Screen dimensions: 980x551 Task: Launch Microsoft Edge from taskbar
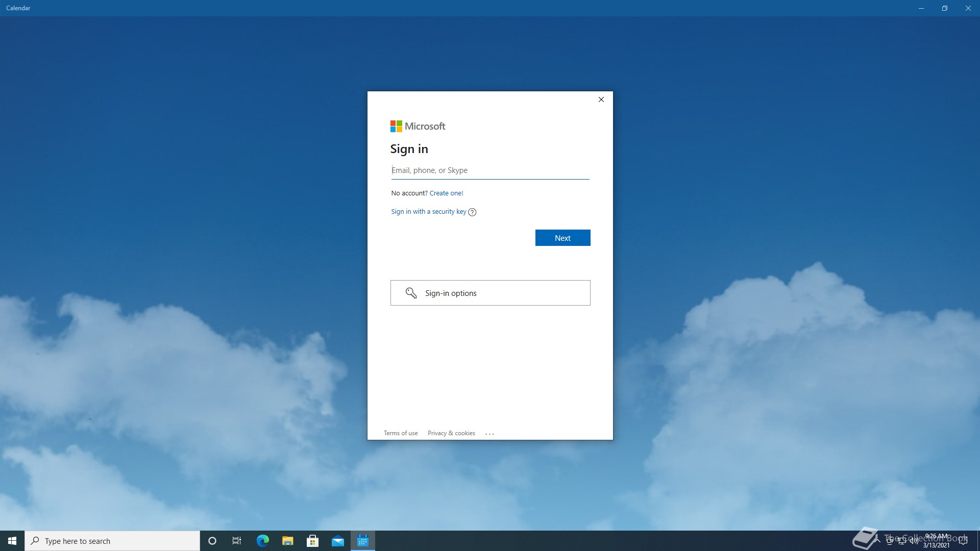point(262,541)
